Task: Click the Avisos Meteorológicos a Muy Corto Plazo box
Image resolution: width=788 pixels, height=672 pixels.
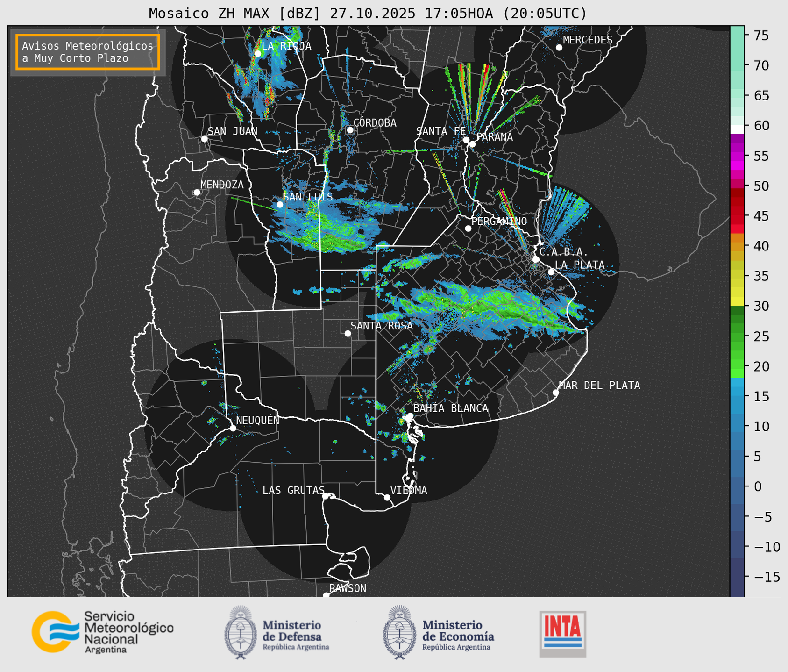Action: [88, 52]
